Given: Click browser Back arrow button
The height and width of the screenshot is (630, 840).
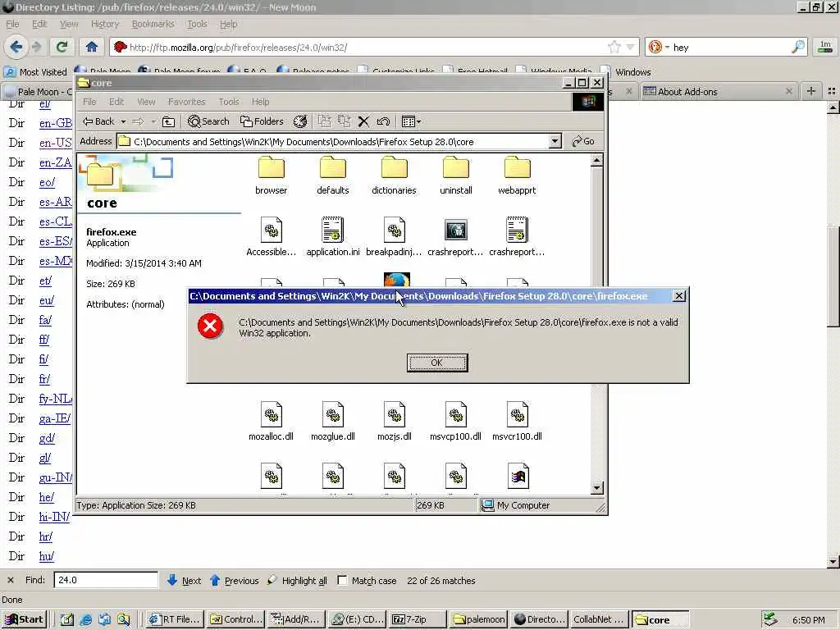Looking at the screenshot, I should [16, 47].
